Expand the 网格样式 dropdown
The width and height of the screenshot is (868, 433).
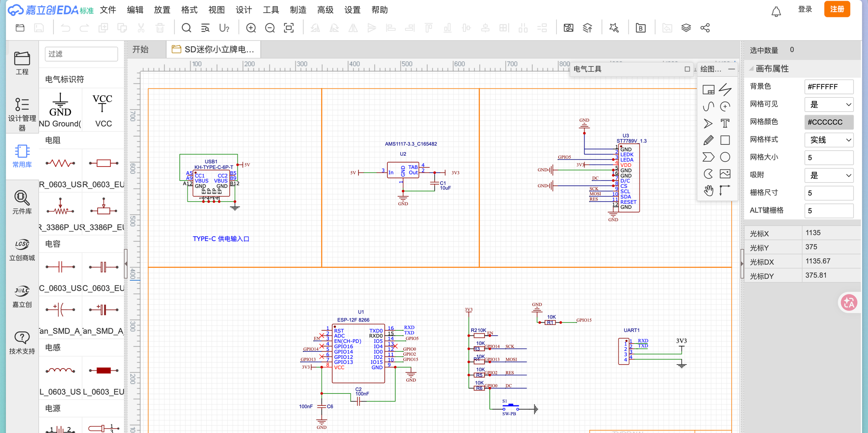coord(829,140)
